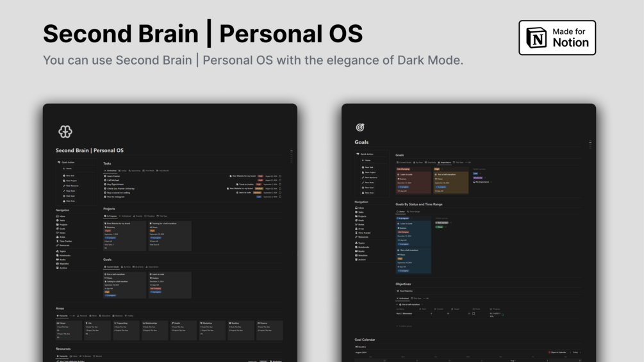The height and width of the screenshot is (362, 644).
Task: Click Tasks icon in Second Brain page navigation
Action: [x=58, y=220]
